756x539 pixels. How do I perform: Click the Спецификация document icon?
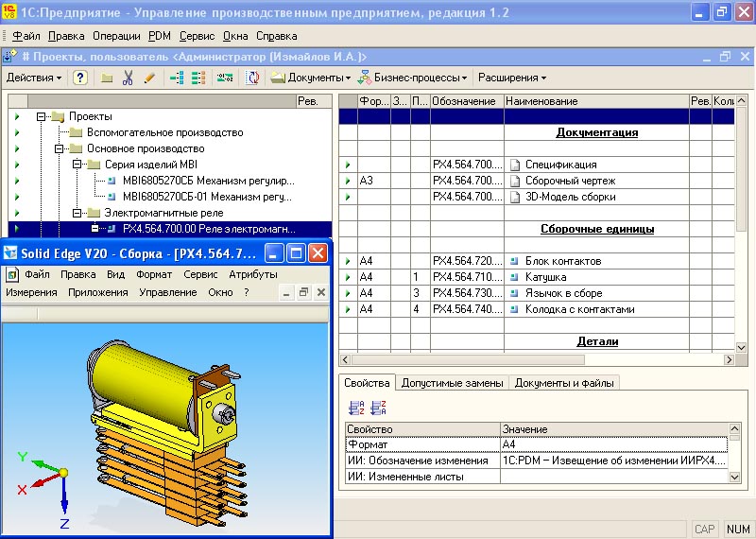point(515,165)
